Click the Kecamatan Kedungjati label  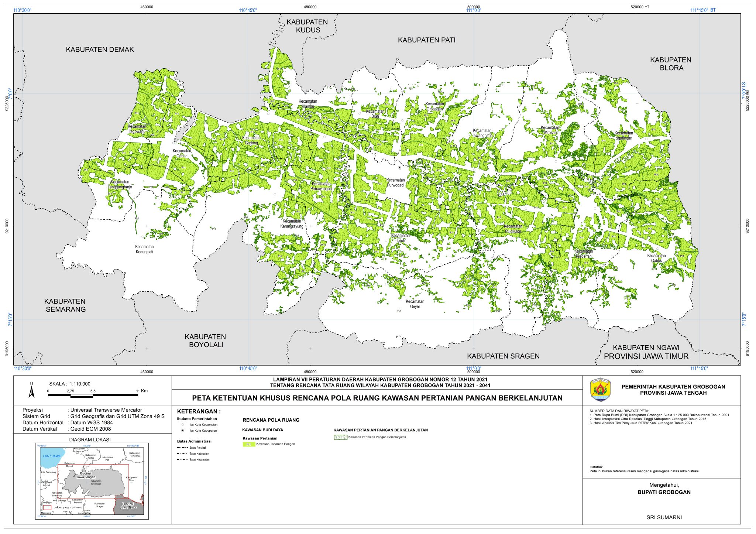tap(144, 249)
